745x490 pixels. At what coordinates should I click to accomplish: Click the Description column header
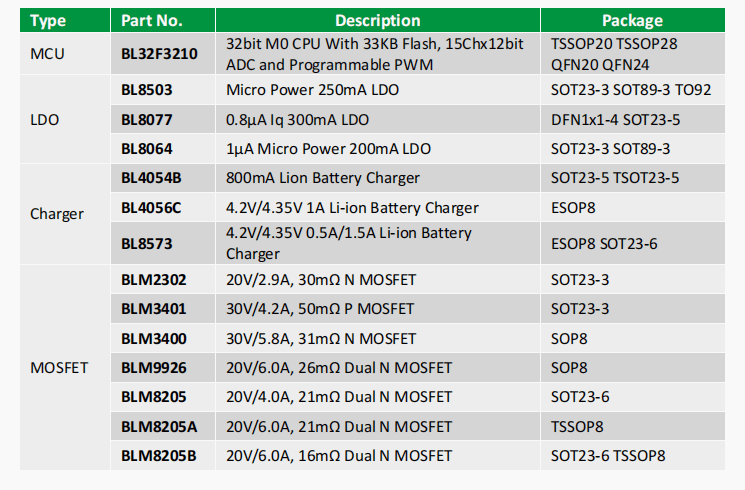click(377, 20)
